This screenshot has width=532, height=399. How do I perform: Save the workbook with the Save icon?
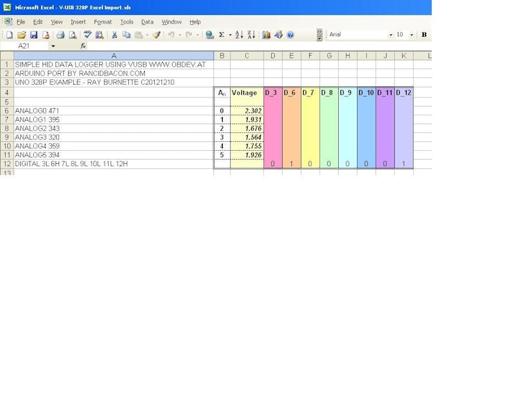[x=34, y=35]
